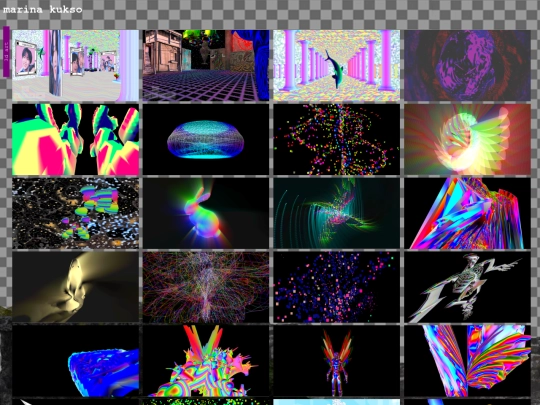Open the pink and yellow faceted shapes thumbnail
Screen dimensions: 540x405
pyautogui.click(x=75, y=139)
